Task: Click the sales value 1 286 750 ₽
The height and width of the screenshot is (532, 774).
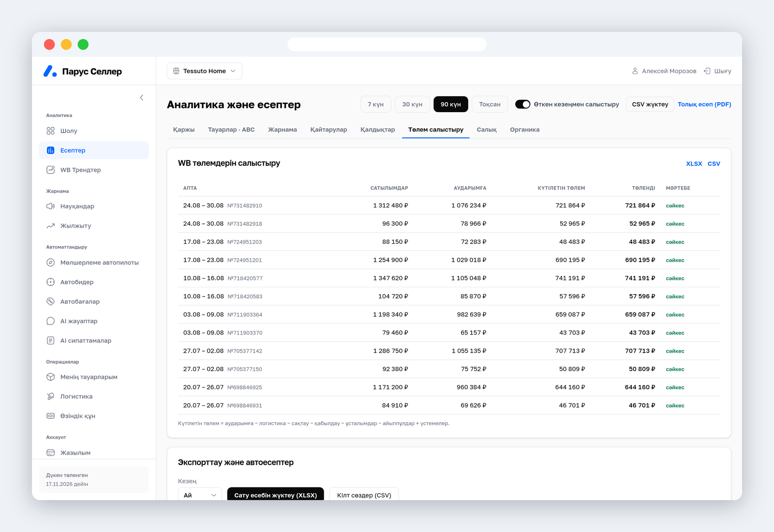Action: click(x=390, y=351)
